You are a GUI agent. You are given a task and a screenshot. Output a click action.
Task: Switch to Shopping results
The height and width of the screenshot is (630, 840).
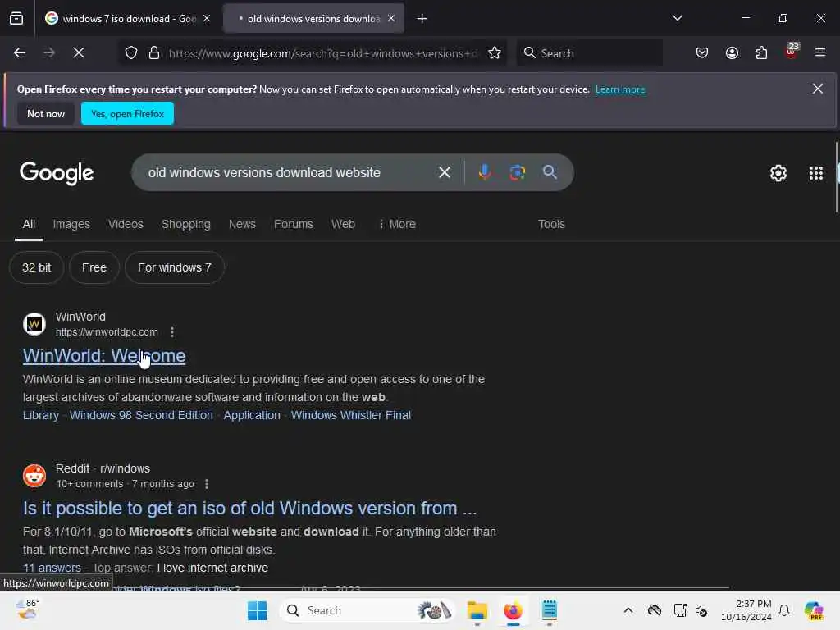pos(186,224)
